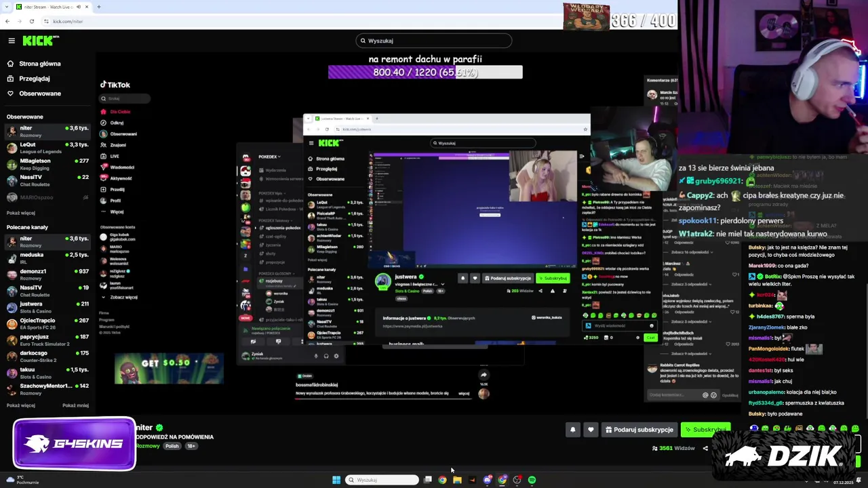Go back in the browser

tap(7, 21)
